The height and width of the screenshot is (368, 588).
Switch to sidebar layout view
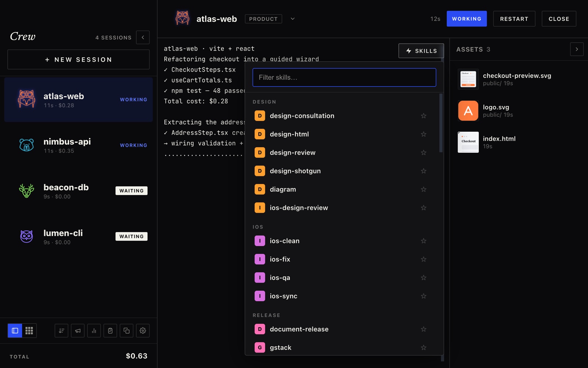[x=15, y=330]
